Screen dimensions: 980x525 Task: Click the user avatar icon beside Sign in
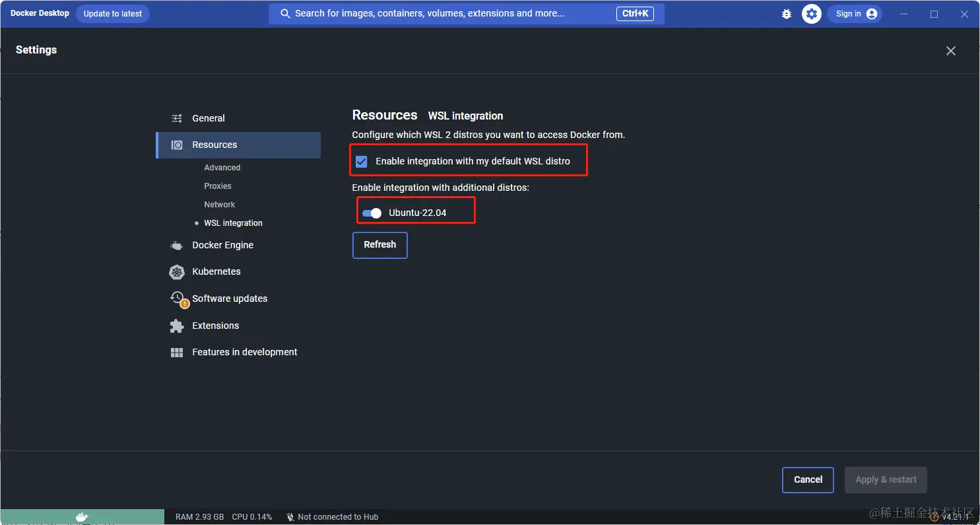point(872,14)
